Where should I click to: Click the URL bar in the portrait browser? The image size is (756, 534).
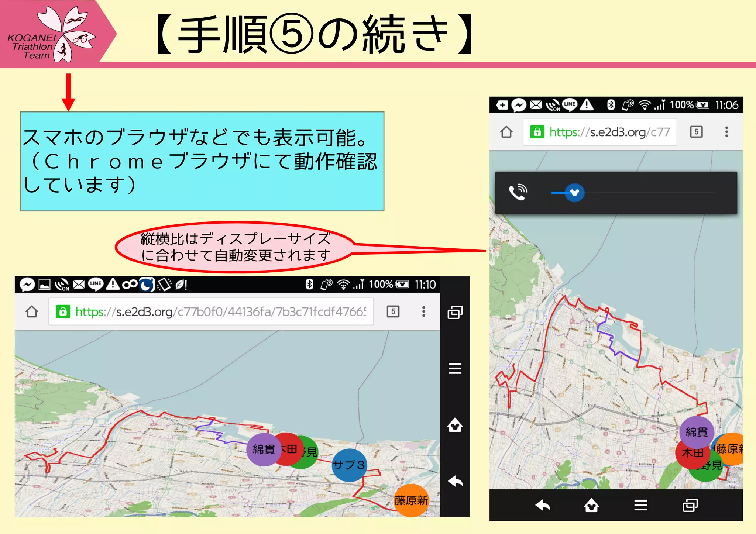600,132
